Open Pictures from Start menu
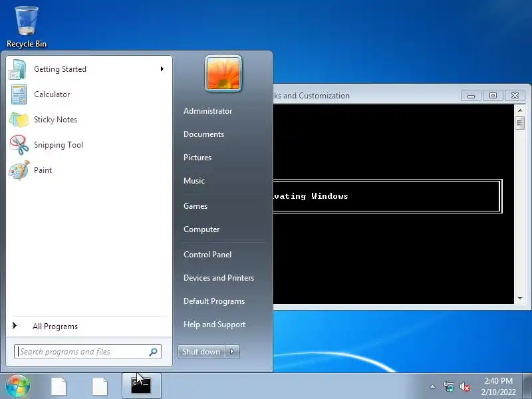 tap(198, 158)
